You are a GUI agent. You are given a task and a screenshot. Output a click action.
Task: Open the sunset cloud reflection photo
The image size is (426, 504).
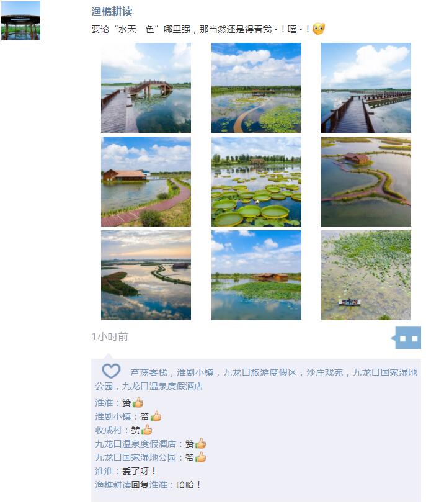[146, 275]
